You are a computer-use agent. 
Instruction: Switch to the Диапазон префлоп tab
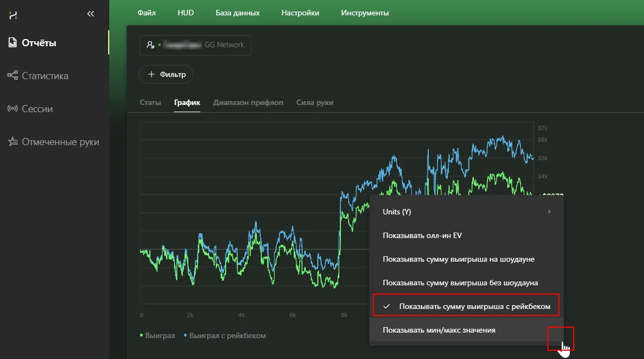pos(248,103)
